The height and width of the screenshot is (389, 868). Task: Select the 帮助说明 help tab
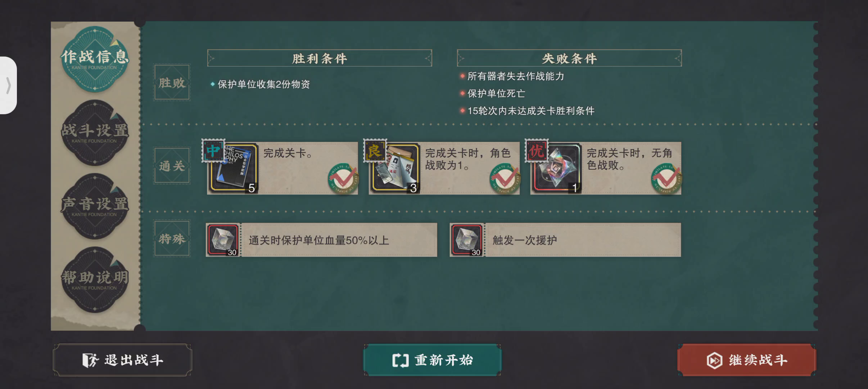(94, 279)
